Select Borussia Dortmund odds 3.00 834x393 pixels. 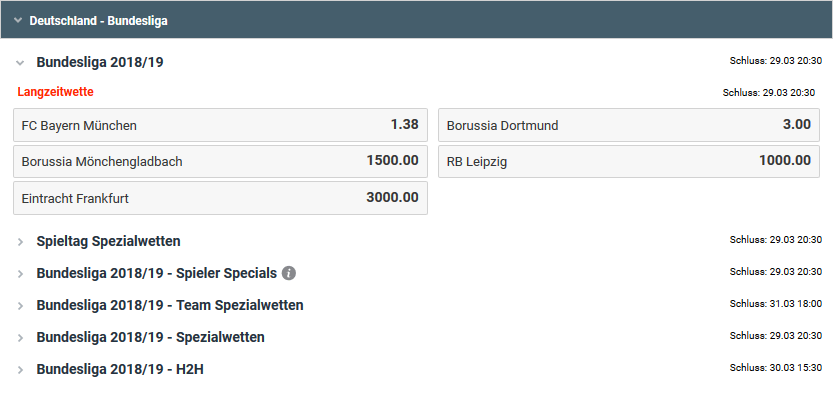629,125
